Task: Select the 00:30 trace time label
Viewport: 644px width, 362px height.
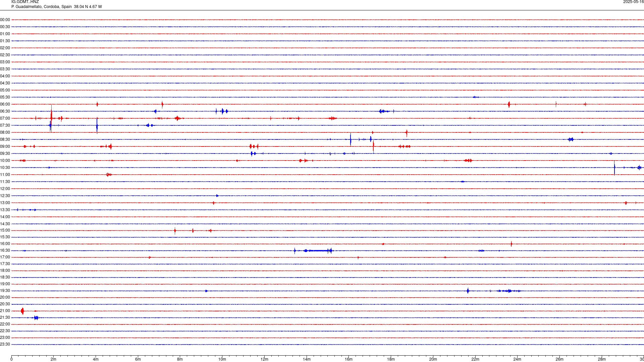Action: click(x=5, y=27)
